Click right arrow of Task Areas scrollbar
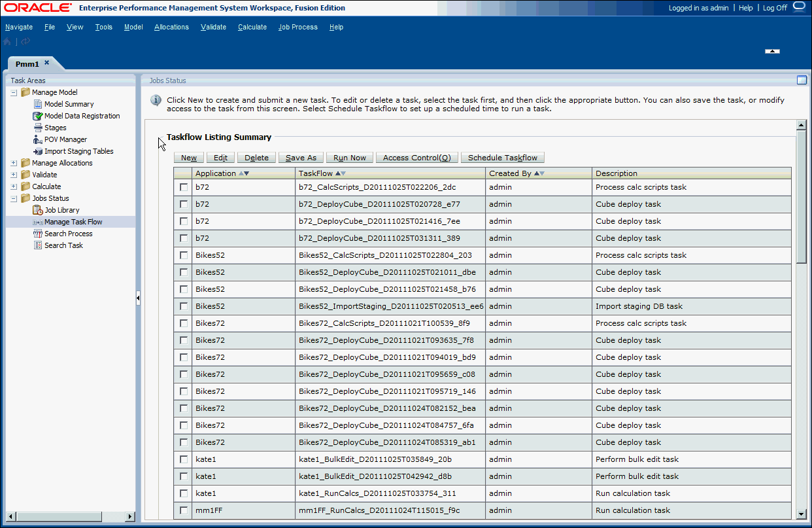This screenshot has width=812, height=528. (129, 517)
